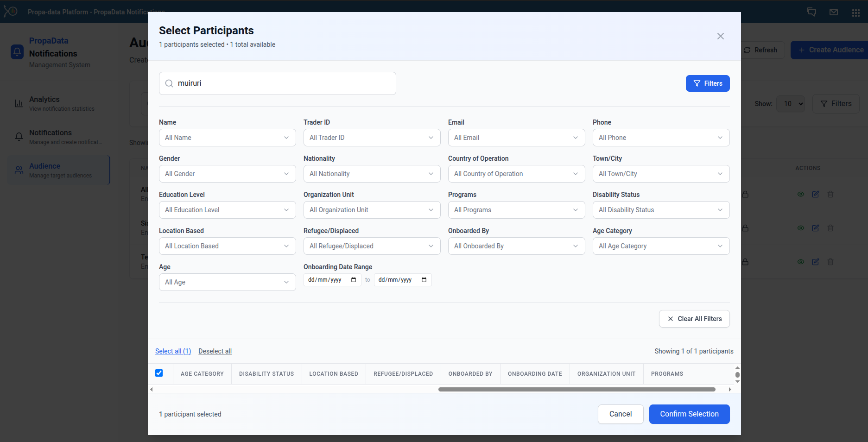
Task: Open the mail envelope icon in header
Action: 834,12
